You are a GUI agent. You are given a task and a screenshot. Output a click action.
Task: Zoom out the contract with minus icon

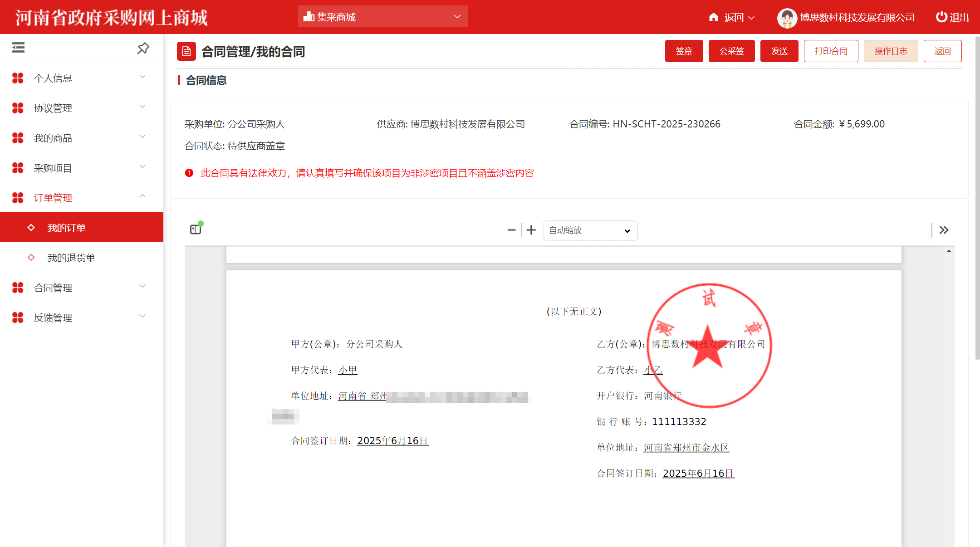511,230
